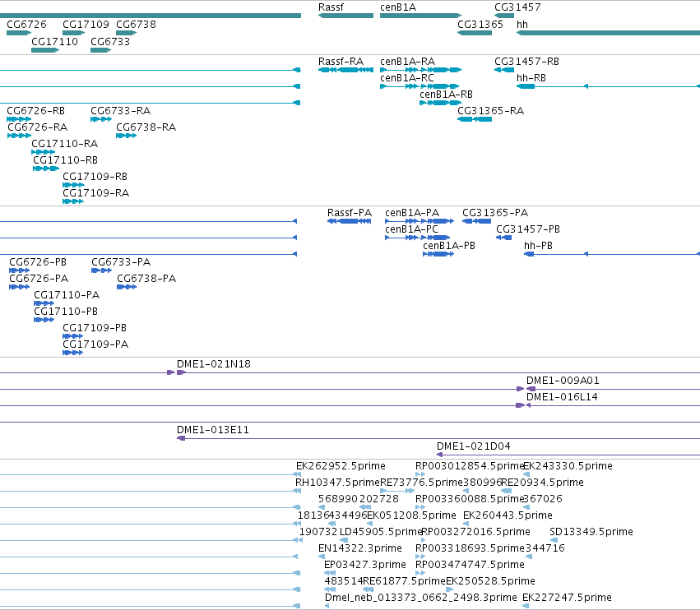Click protein CG6726-PA
The height and width of the screenshot is (610, 700).
(19, 287)
